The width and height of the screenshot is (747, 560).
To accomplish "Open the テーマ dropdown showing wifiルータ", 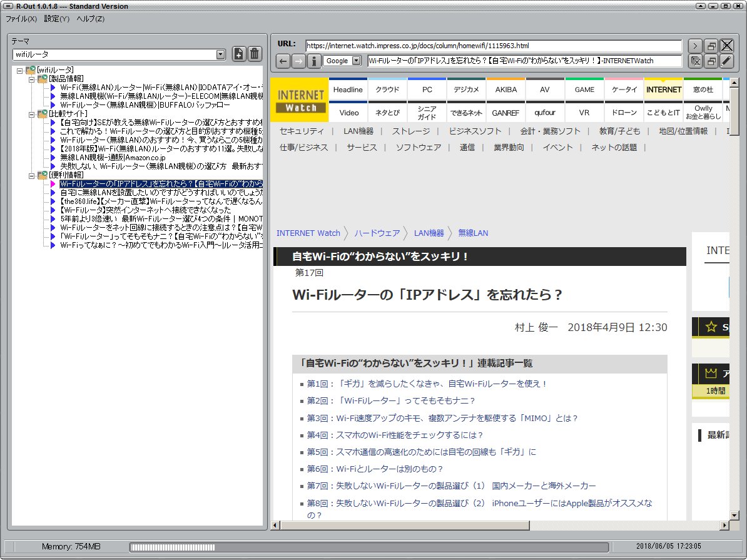I will tap(220, 54).
